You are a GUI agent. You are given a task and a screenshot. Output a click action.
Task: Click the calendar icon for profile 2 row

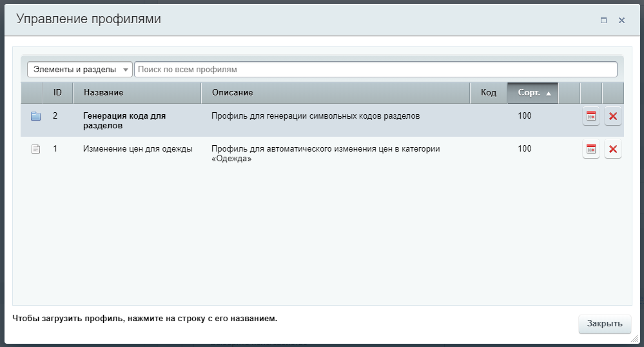click(x=590, y=116)
